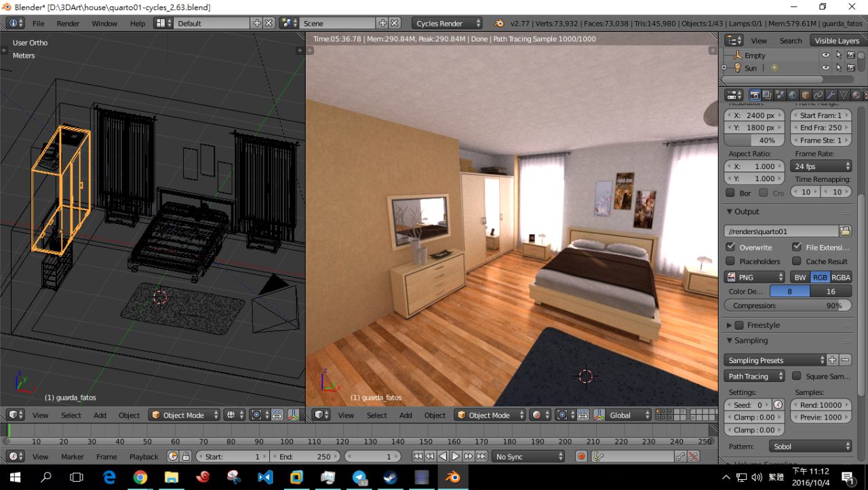Open the render engine dropdown (Cycles Render)
868x490 pixels.
(447, 23)
